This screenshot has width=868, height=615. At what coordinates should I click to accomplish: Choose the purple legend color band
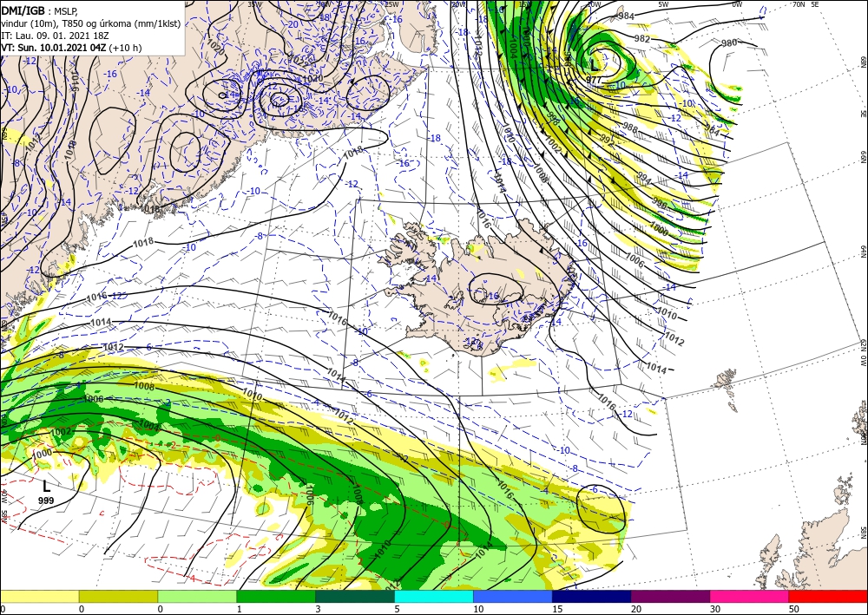click(670, 596)
